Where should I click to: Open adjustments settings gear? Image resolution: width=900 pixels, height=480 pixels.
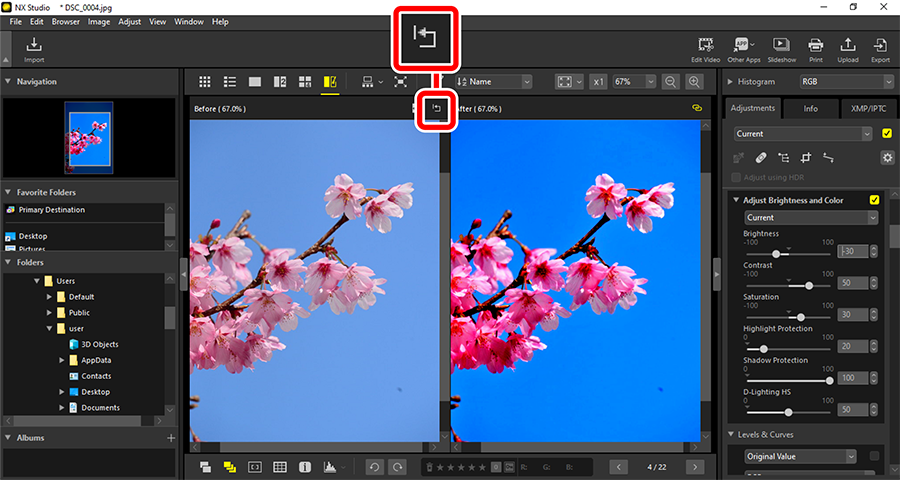coord(887,157)
